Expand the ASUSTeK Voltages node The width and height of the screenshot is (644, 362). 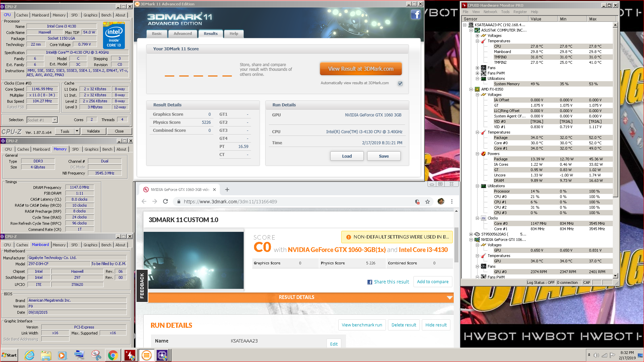click(477, 36)
